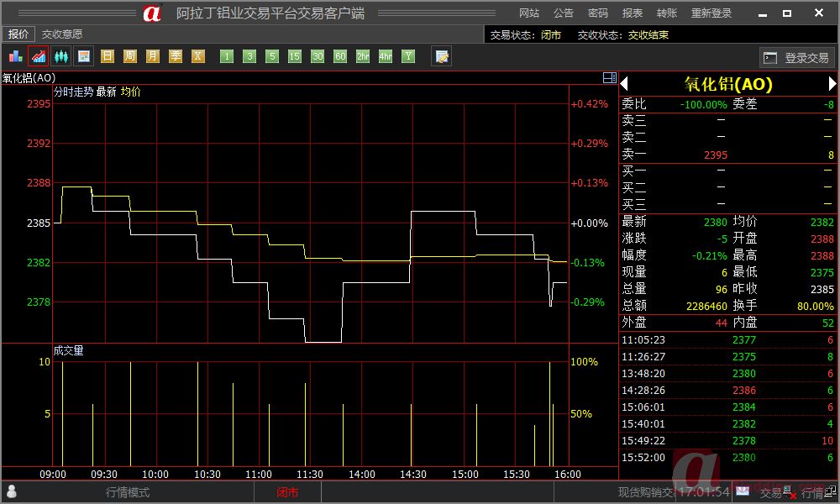
Task: Click the trade row at 15:52:00
Action: pos(727,458)
